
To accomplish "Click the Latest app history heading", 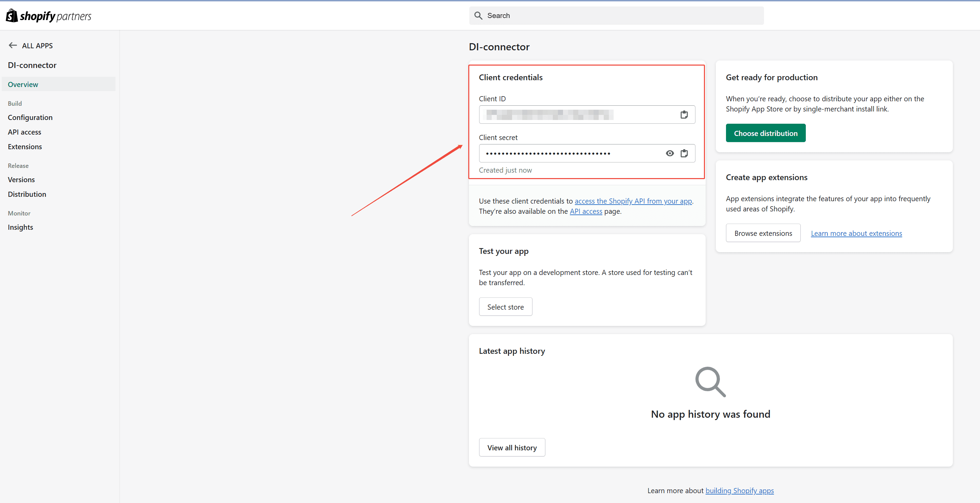I will [x=512, y=351].
